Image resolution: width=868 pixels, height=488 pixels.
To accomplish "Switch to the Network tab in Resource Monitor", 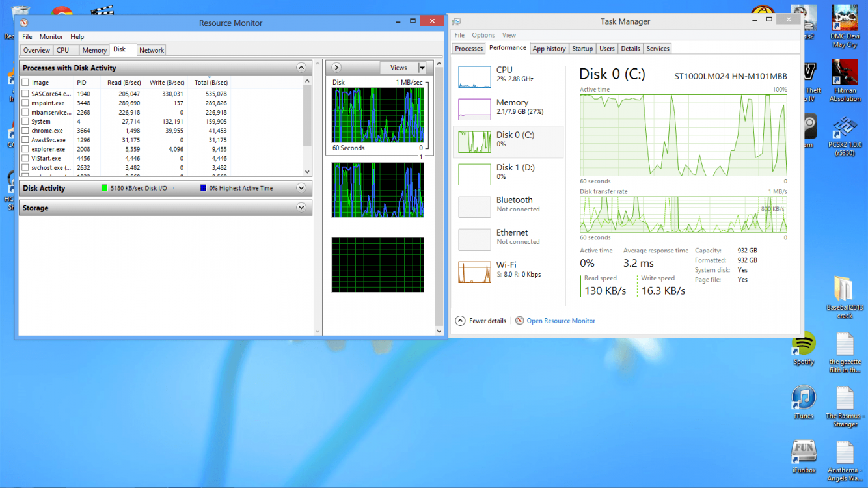I will point(152,50).
